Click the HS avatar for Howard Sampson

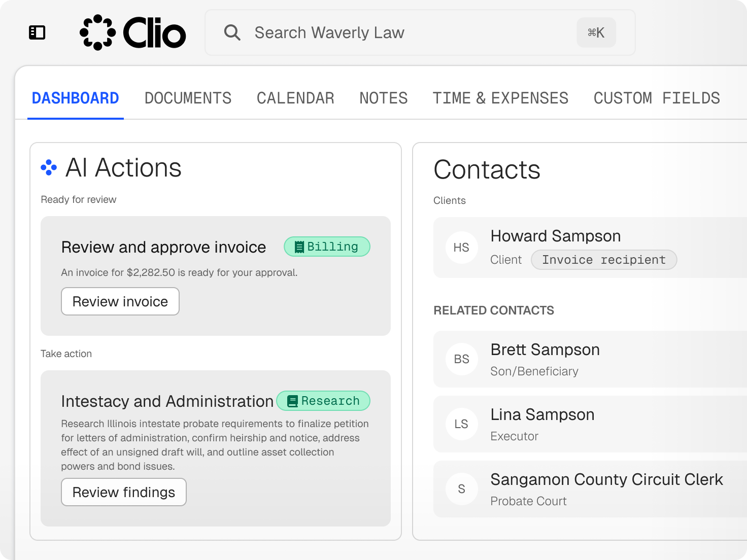(x=461, y=248)
